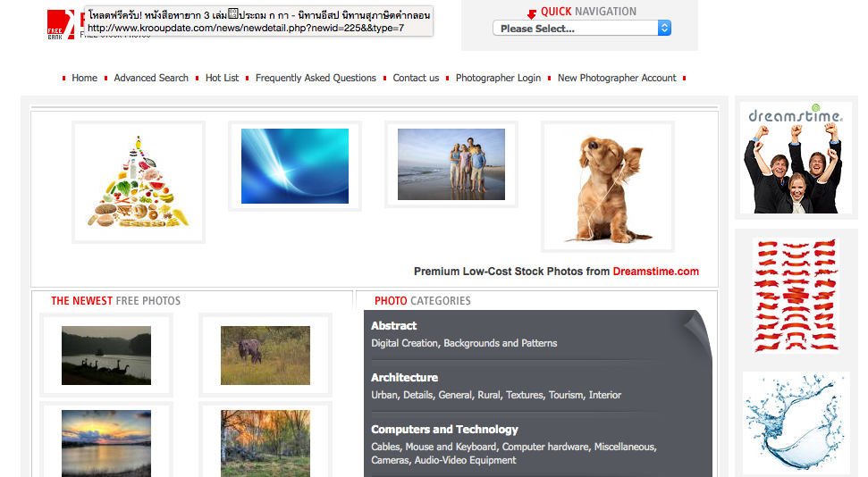Open the Hot List menu item
Viewport: 868px width, 477px height.
pyautogui.click(x=222, y=79)
